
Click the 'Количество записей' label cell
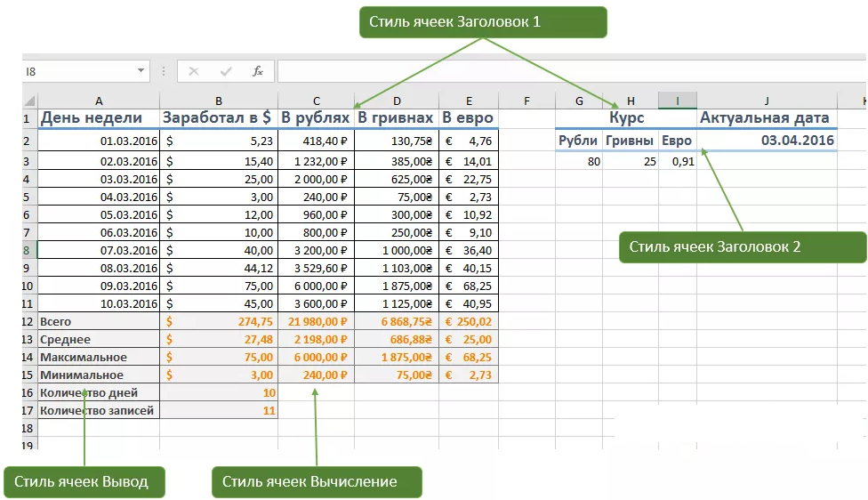click(99, 410)
